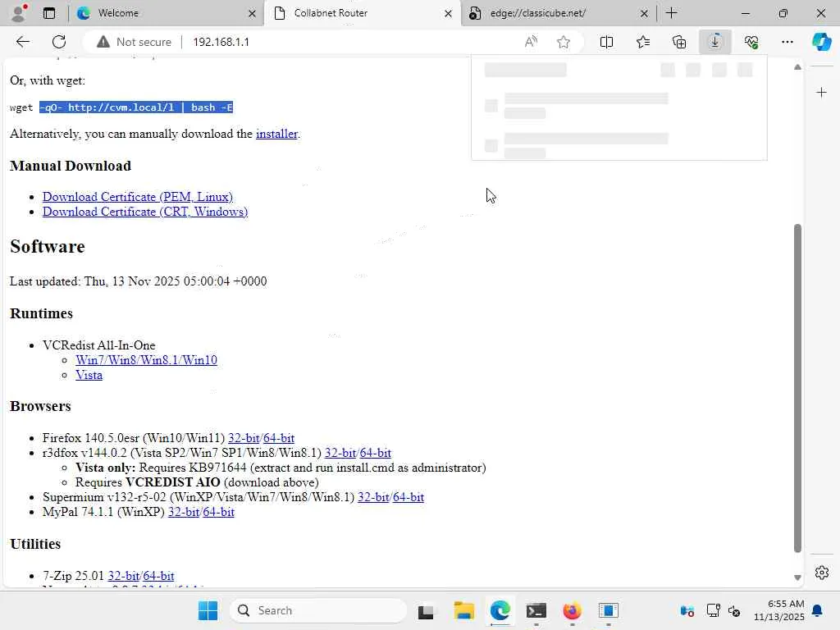Click the taskbar Search box

(318, 610)
